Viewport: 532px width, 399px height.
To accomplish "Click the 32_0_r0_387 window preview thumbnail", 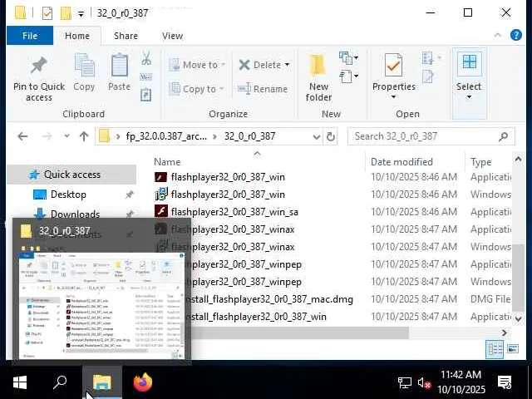I will coord(101,305).
